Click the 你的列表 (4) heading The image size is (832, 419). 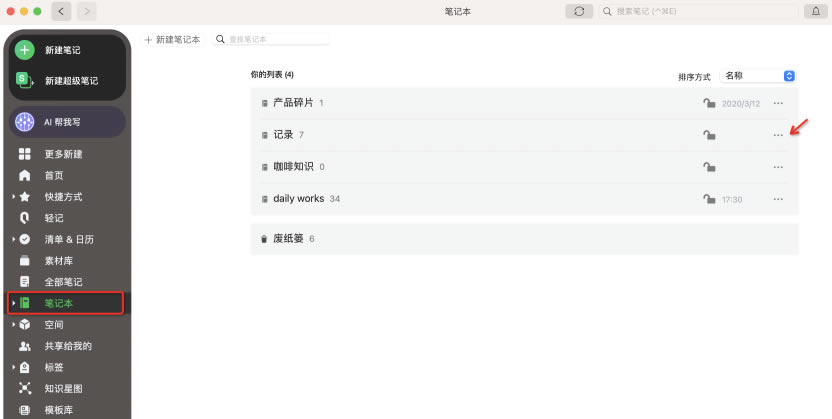click(272, 75)
